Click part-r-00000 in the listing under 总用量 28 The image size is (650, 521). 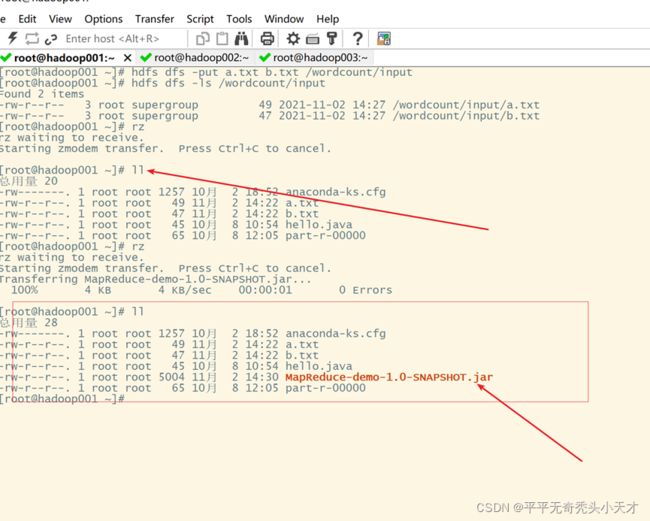click(x=325, y=388)
